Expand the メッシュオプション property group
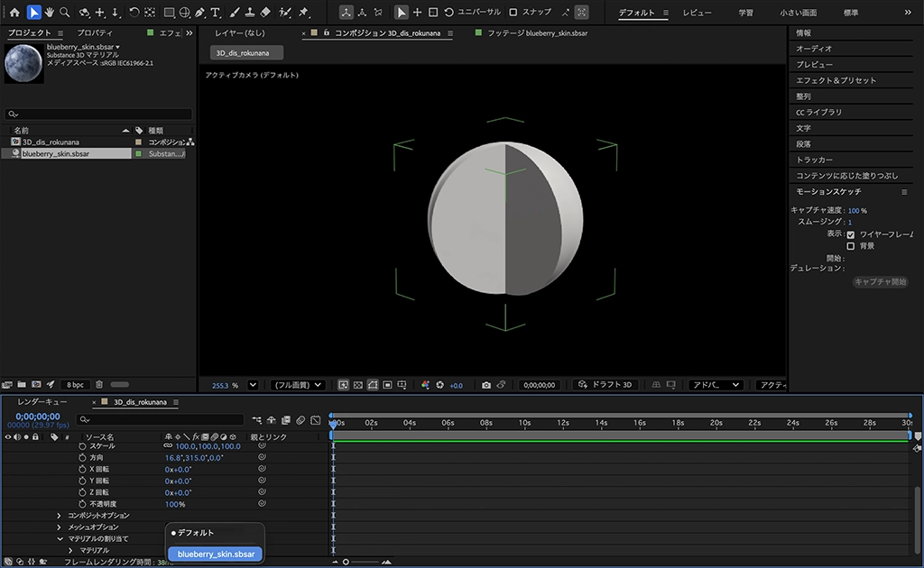Viewport: 924px width, 568px height. click(x=60, y=527)
